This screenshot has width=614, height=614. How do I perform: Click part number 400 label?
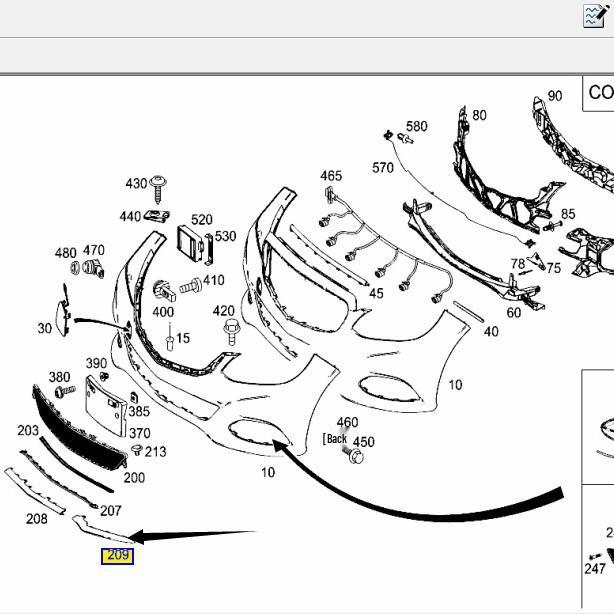click(163, 313)
